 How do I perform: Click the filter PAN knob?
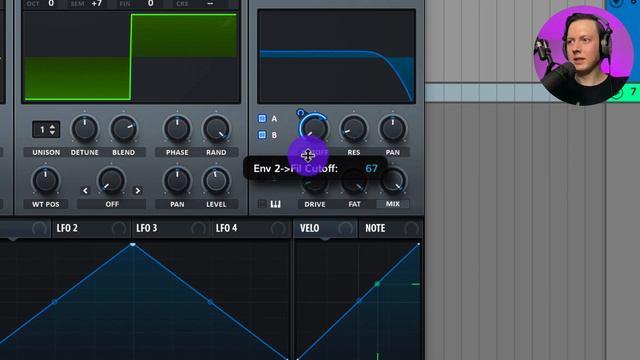pos(393,128)
